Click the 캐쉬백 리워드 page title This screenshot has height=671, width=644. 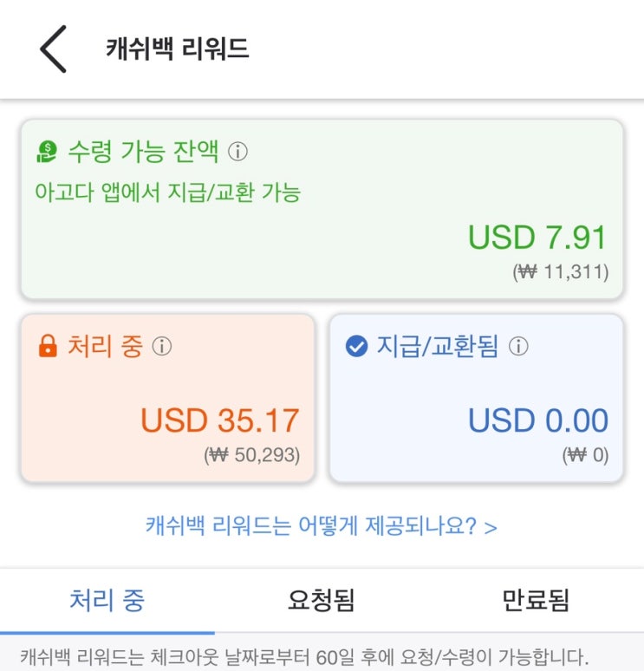coord(178,49)
